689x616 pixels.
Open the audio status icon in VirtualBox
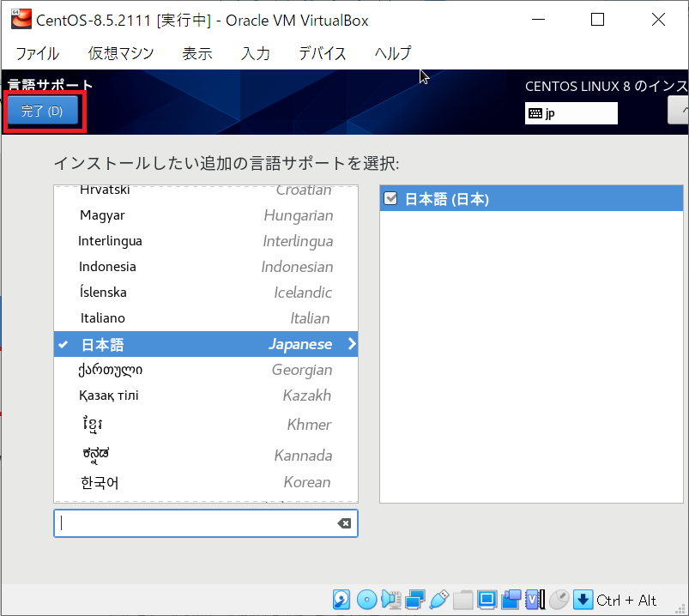390,600
